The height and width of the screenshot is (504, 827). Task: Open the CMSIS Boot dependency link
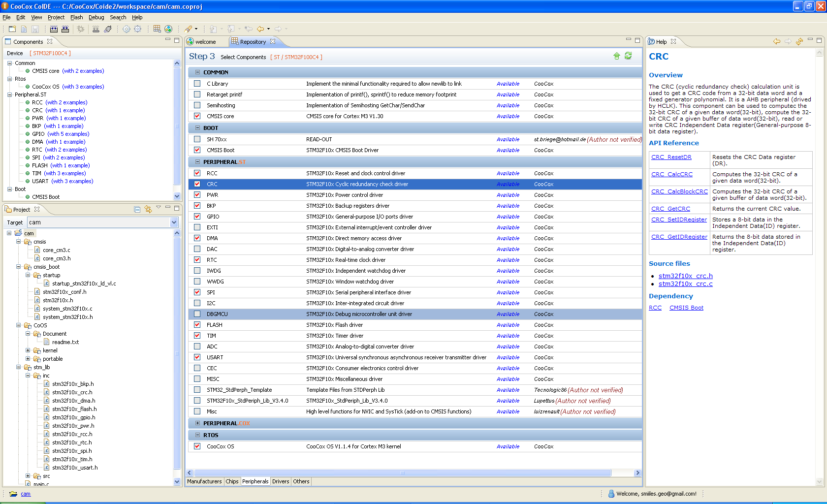pos(686,308)
